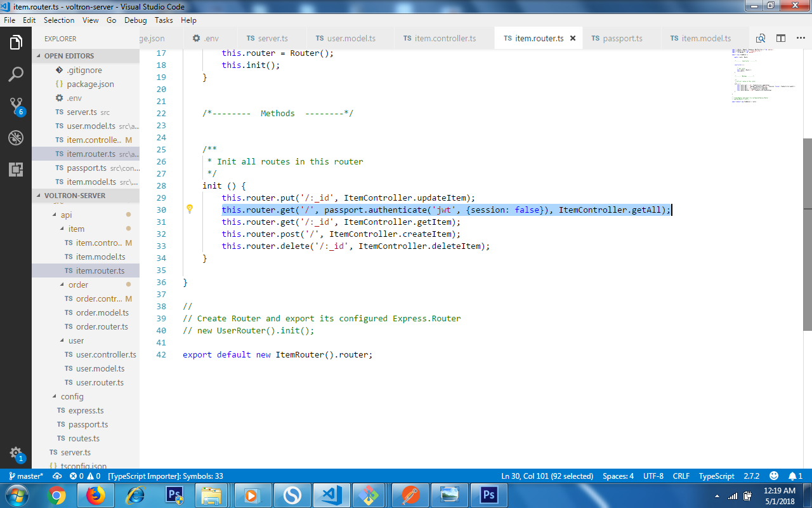Image resolution: width=812 pixels, height=508 pixels.
Task: Click Ln 30, Col 101 in status bar
Action: click(547, 476)
